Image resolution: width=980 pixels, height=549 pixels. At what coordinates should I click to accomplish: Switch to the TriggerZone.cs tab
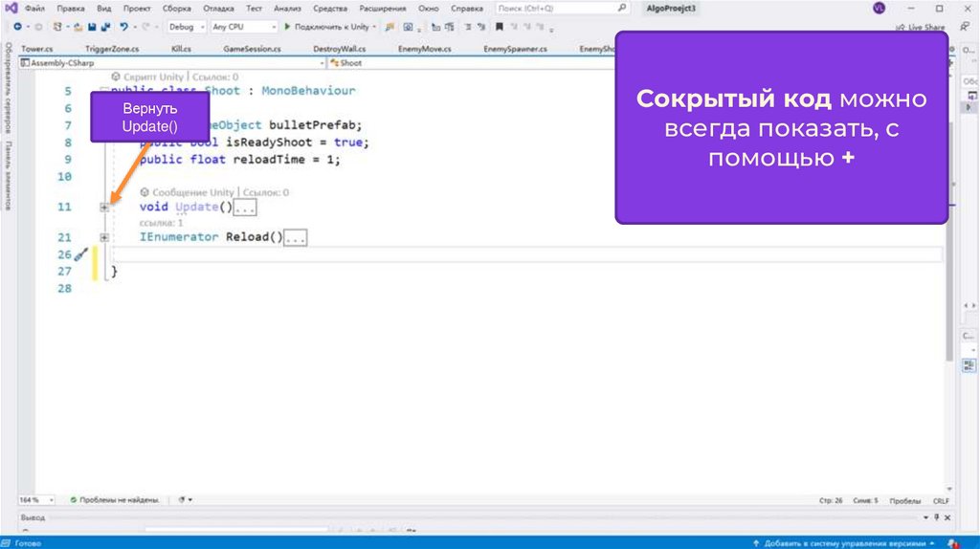(x=112, y=49)
